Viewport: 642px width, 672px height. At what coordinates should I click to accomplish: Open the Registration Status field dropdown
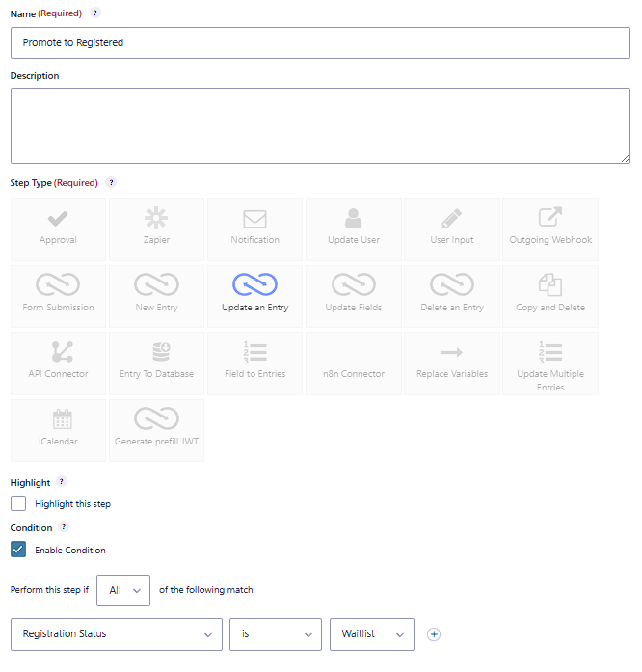117,634
